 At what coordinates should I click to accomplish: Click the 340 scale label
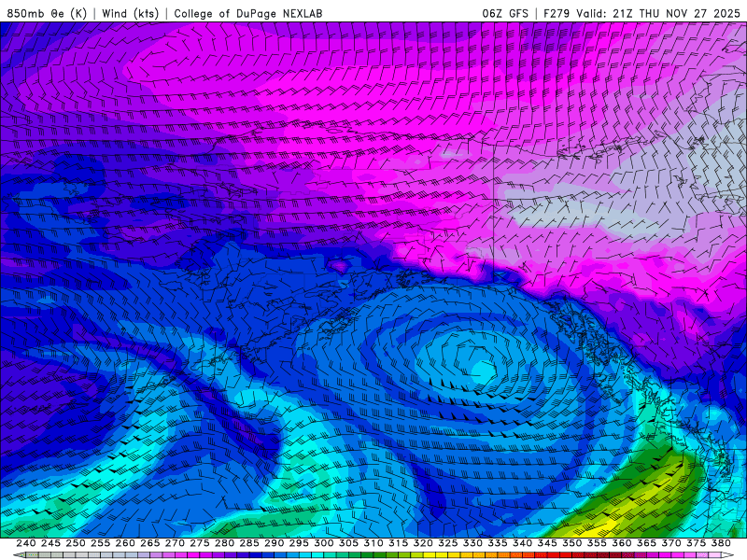pyautogui.click(x=522, y=543)
